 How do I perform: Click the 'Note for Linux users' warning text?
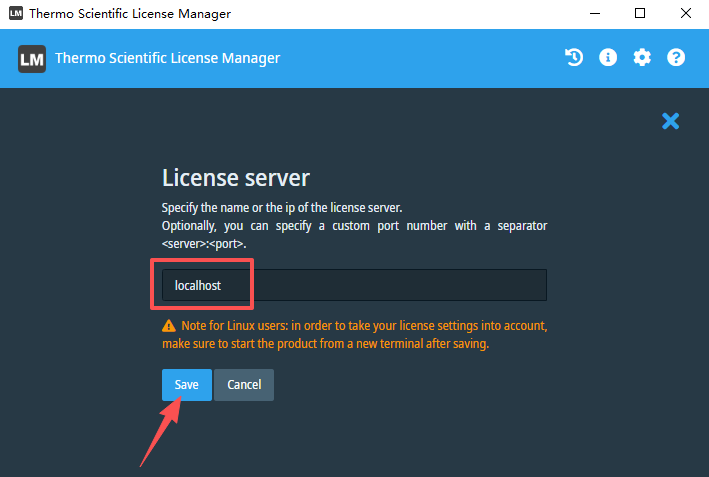tap(354, 335)
